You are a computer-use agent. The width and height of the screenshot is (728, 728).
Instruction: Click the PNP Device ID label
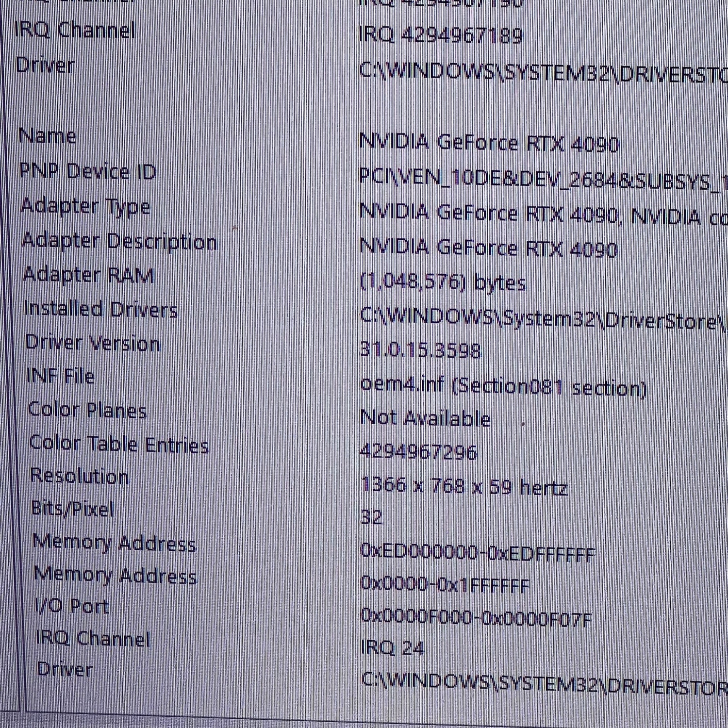click(x=87, y=171)
